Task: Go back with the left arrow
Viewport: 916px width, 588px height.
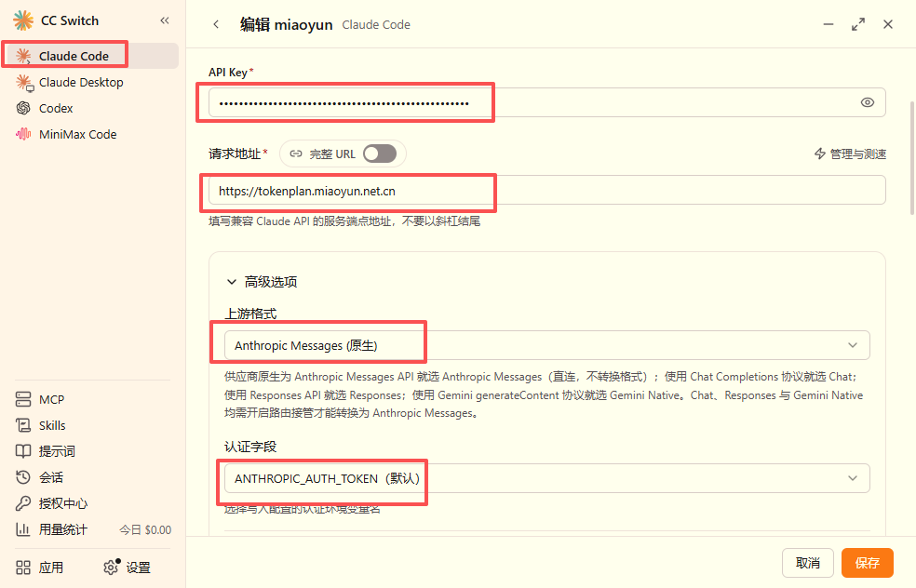Action: pyautogui.click(x=216, y=24)
